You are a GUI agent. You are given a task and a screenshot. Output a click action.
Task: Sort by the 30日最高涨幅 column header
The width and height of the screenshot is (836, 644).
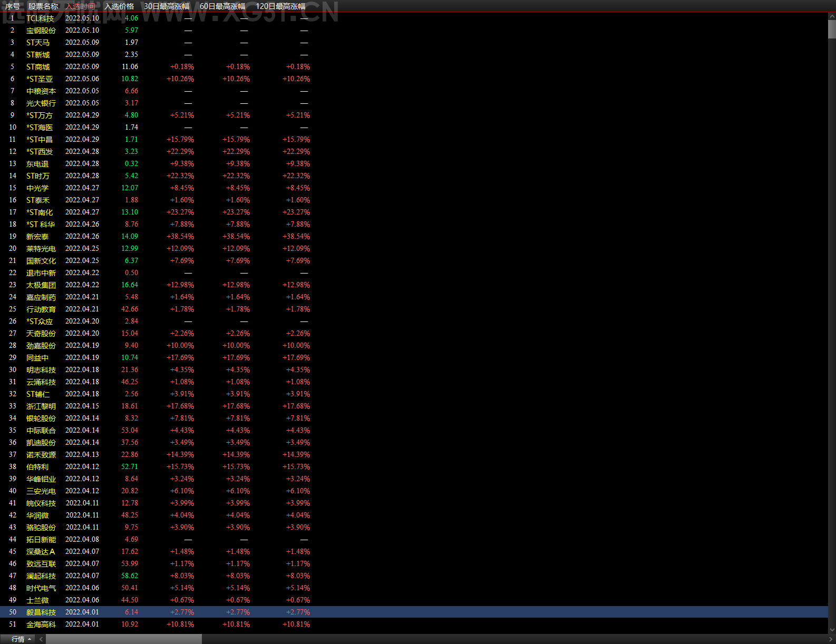coord(167,6)
